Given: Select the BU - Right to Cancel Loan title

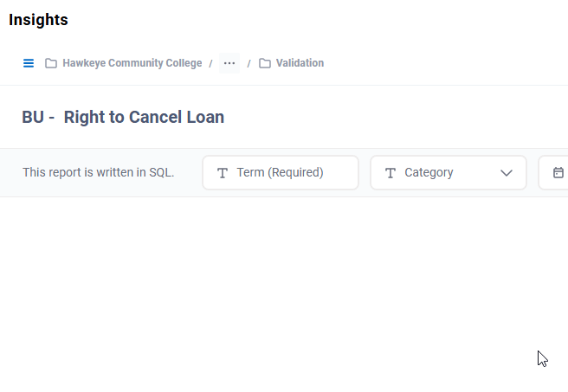Looking at the screenshot, I should tap(123, 118).
